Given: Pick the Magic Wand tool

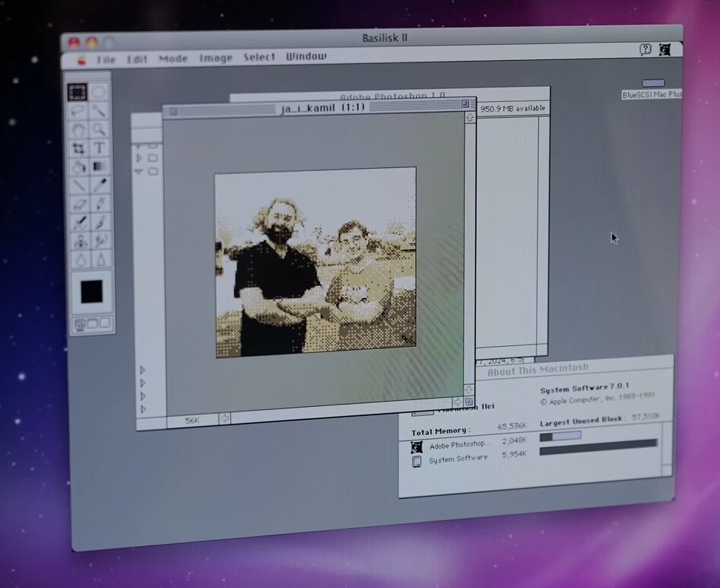Looking at the screenshot, I should [99, 111].
